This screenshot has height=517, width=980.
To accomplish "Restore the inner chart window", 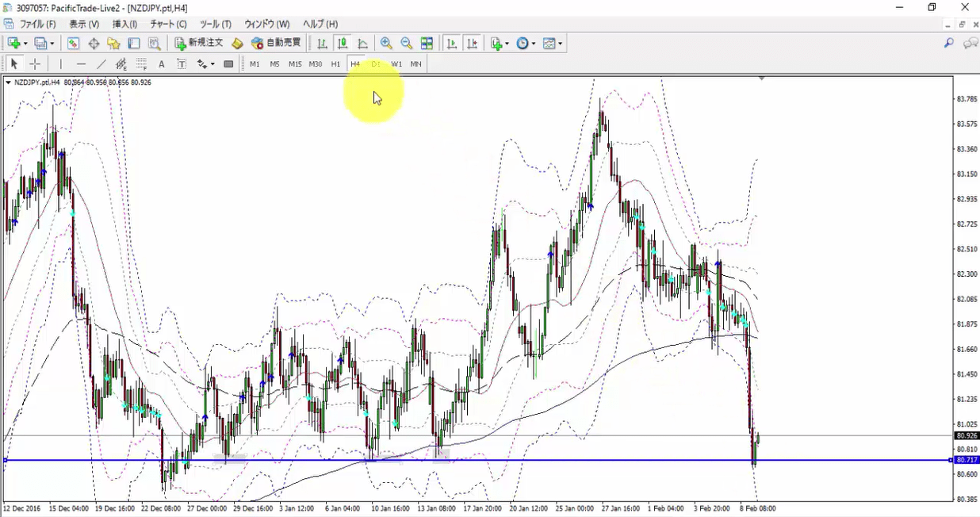I will [x=960, y=24].
